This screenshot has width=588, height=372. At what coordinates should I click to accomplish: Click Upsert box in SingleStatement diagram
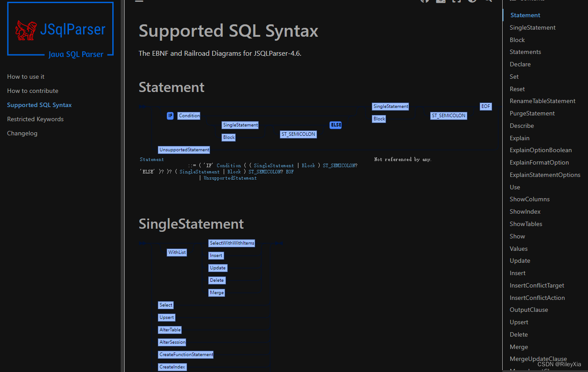click(x=167, y=318)
